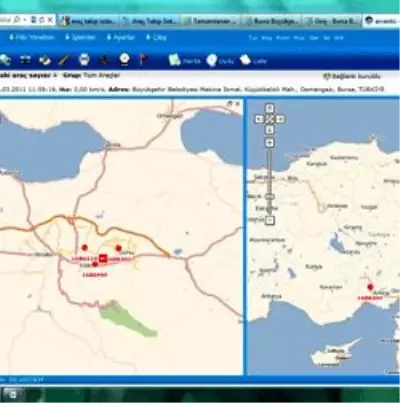Click the Adres text in info bar

click(x=119, y=89)
